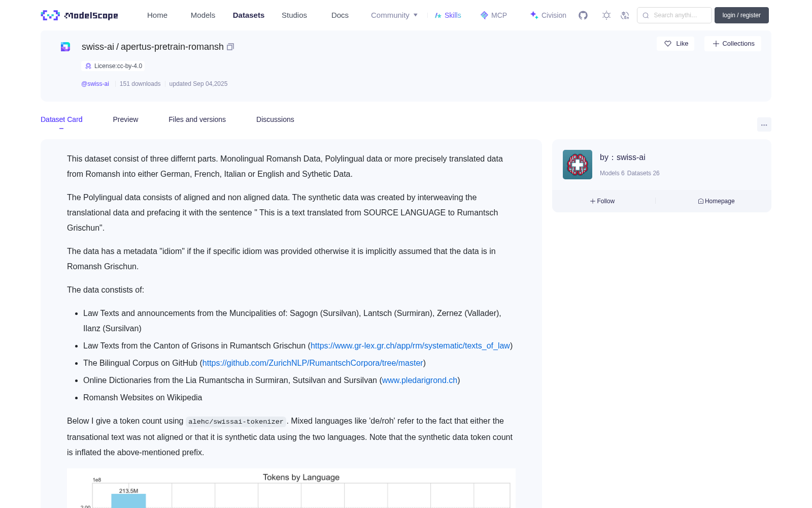The height and width of the screenshot is (508, 812).
Task: Click the Follow plus icon
Action: pos(593,201)
